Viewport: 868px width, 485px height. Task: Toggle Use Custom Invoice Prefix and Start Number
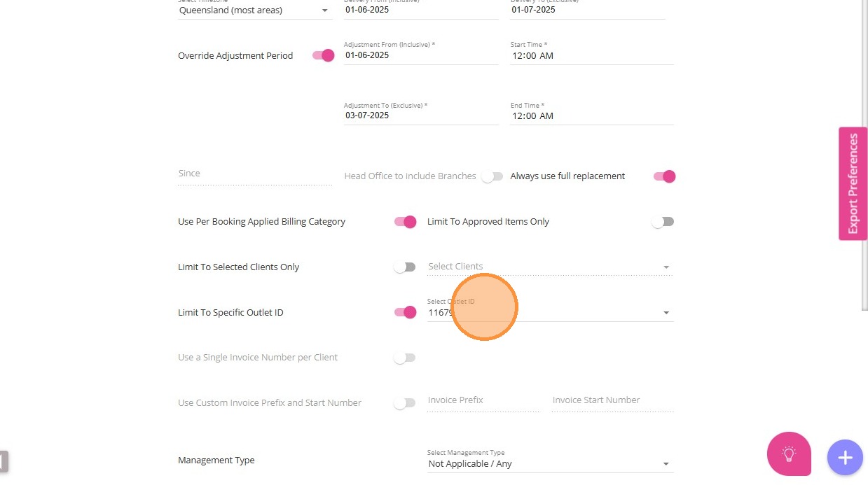tap(405, 403)
